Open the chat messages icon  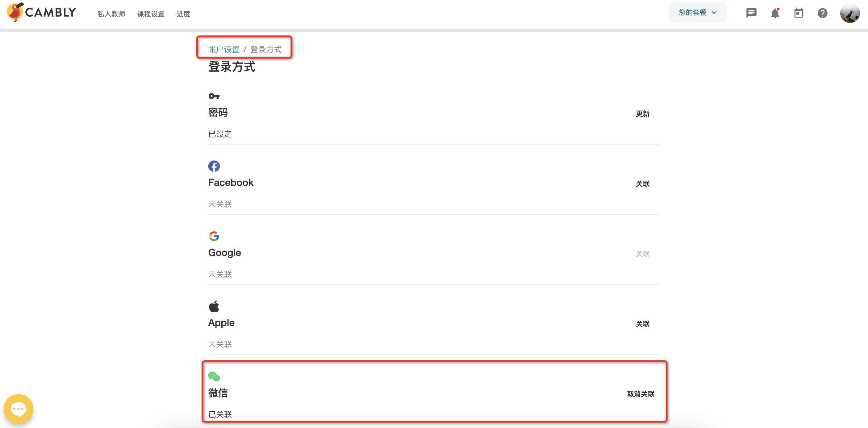[751, 13]
